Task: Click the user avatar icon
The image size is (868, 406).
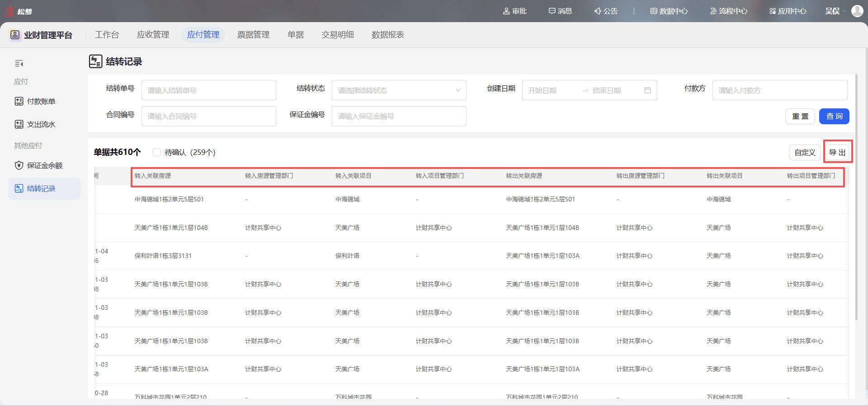Action: click(x=857, y=11)
